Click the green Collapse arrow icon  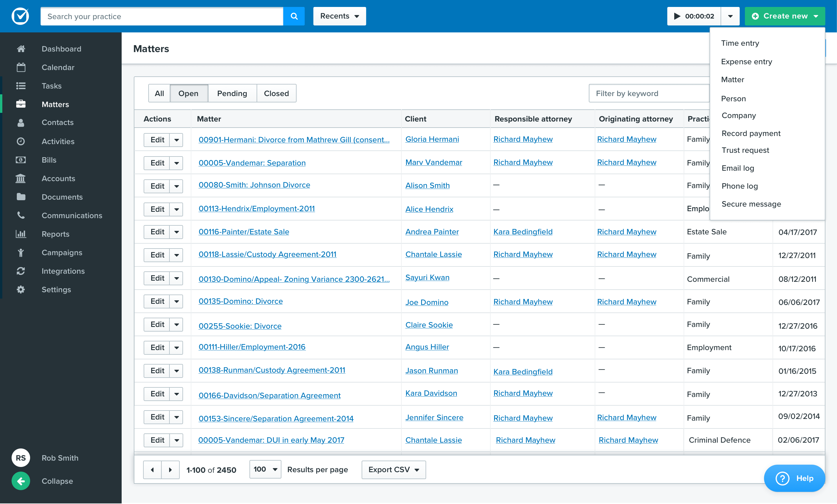[x=21, y=481]
